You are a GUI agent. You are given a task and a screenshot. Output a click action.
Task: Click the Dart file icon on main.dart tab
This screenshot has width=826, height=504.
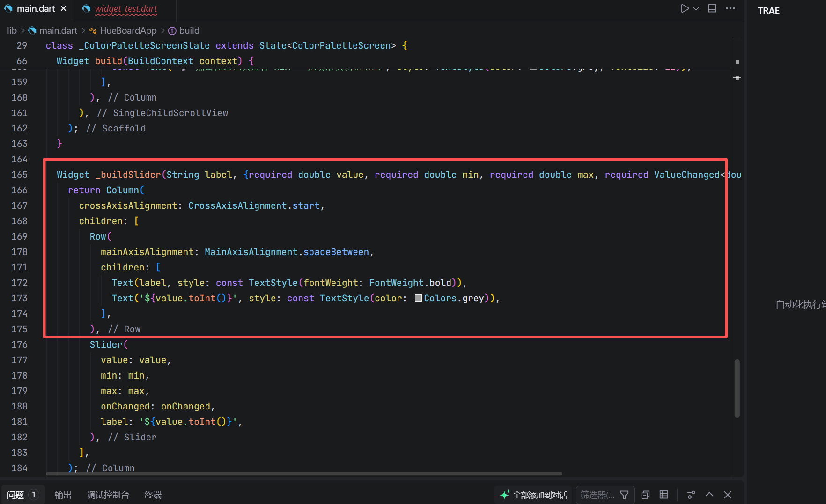pyautogui.click(x=8, y=8)
